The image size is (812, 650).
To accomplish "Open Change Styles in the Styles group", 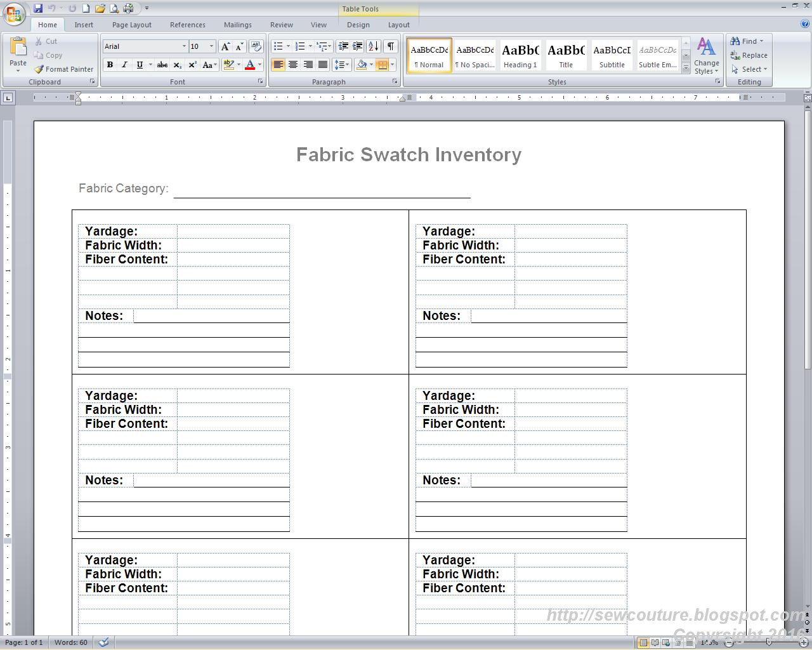I will [x=707, y=55].
